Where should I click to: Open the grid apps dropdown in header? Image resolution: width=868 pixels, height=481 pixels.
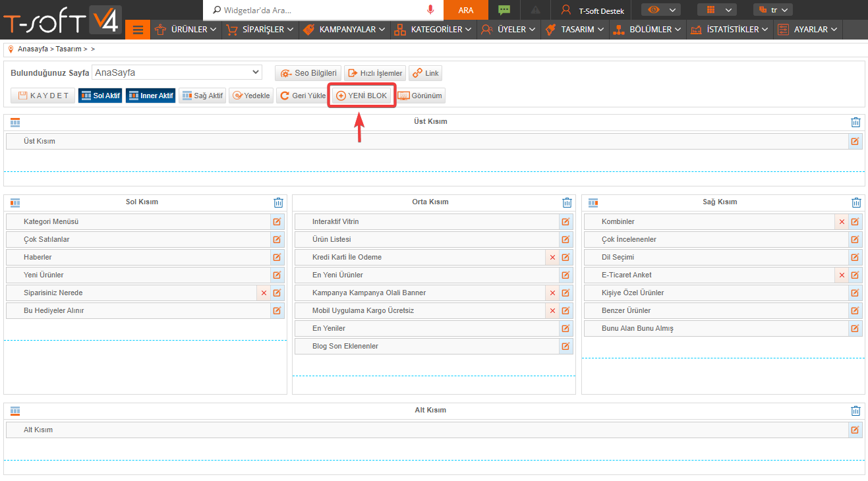pos(716,10)
